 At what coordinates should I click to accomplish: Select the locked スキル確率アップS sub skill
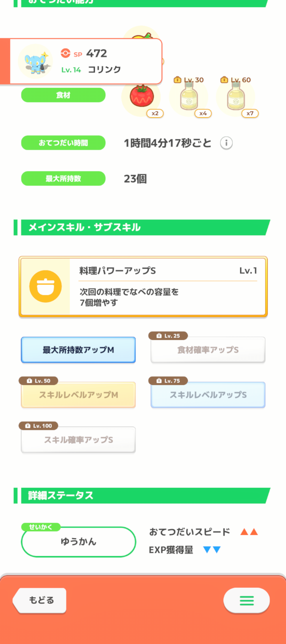click(x=78, y=440)
